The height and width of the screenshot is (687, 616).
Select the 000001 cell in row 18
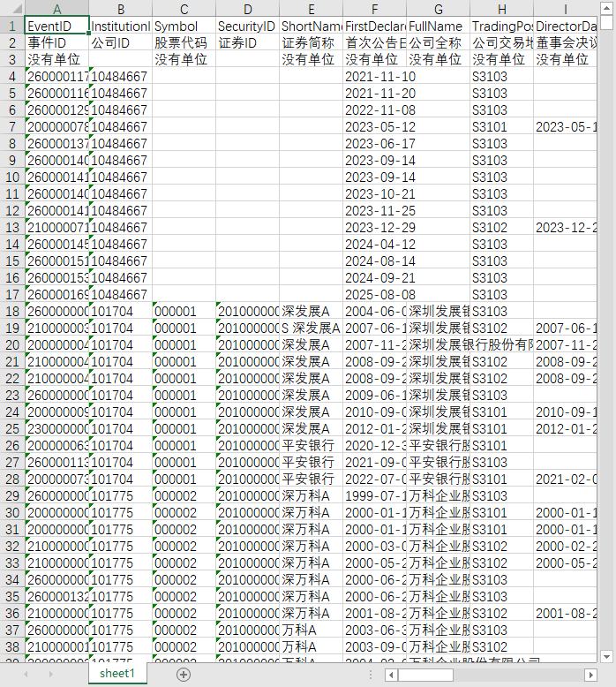184,312
